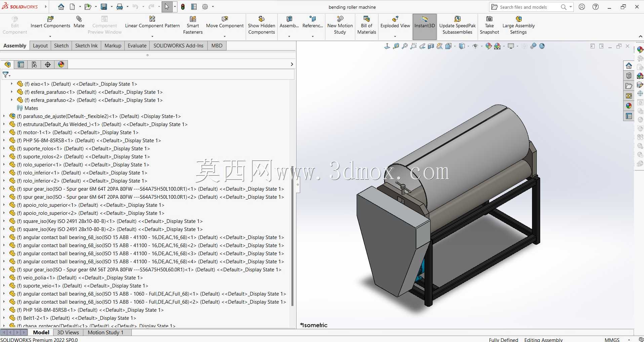Screen dimensions: 644x342
Task: Click New Motion Study button
Action: click(x=340, y=25)
